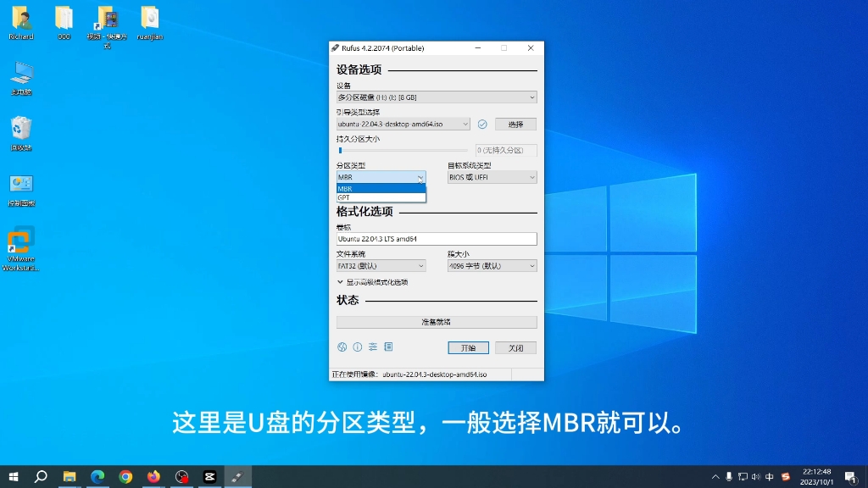Viewport: 868px width, 488px height.
Task: Open target system BIOS or UEFI dropdown
Action: tap(492, 177)
